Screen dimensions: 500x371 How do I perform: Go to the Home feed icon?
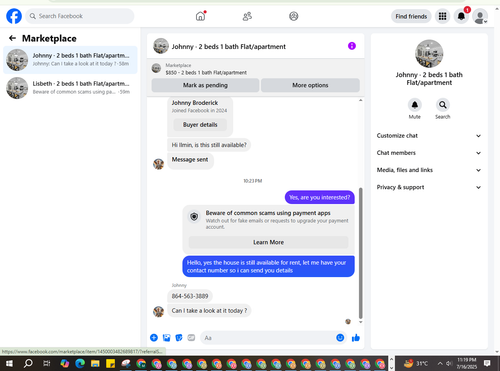(200, 16)
